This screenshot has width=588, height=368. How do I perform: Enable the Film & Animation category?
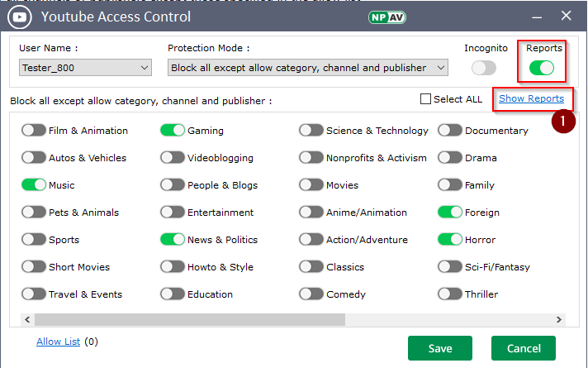pos(34,131)
